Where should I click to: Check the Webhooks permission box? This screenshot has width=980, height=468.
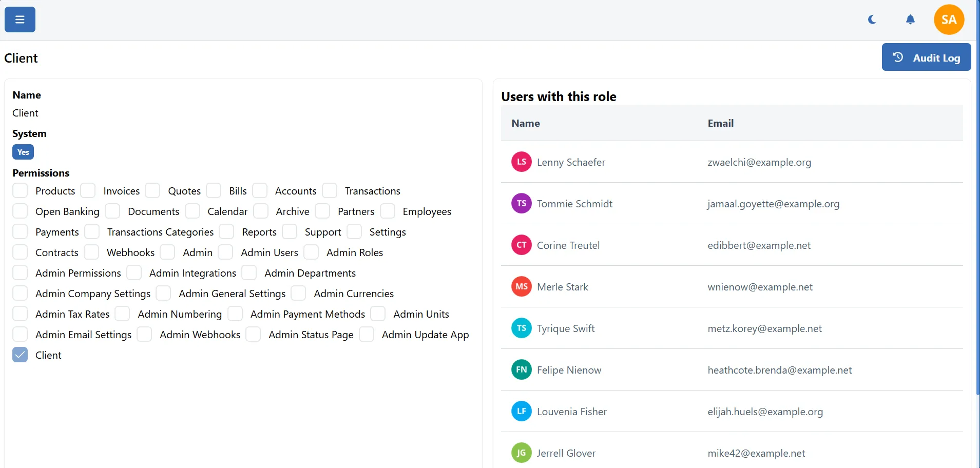(x=91, y=252)
